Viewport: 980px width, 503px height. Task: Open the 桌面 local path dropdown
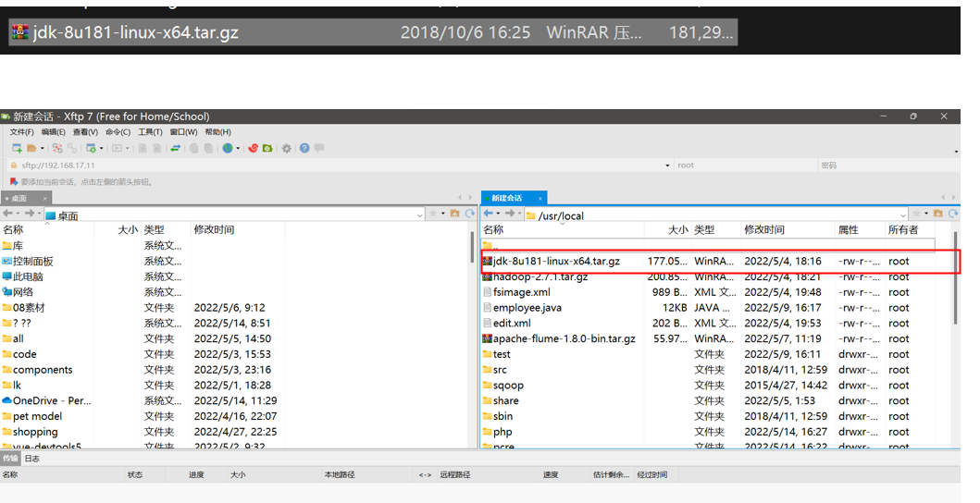tap(419, 215)
